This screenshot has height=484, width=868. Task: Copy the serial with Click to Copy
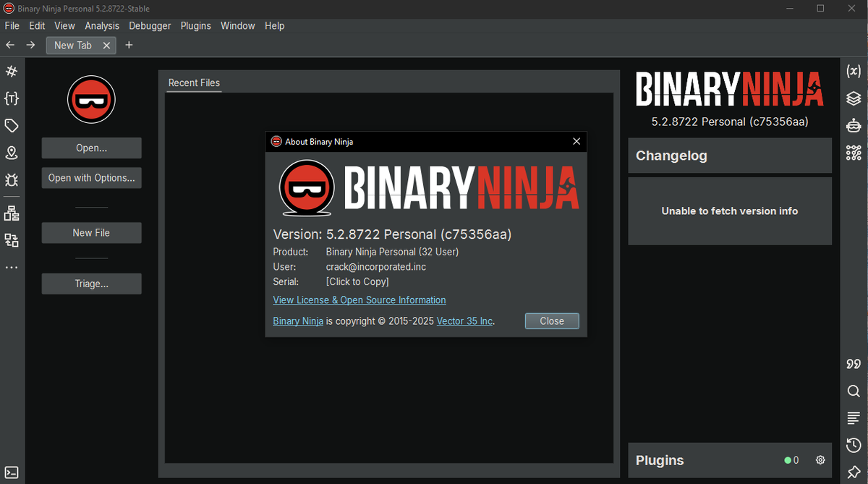pyautogui.click(x=357, y=281)
